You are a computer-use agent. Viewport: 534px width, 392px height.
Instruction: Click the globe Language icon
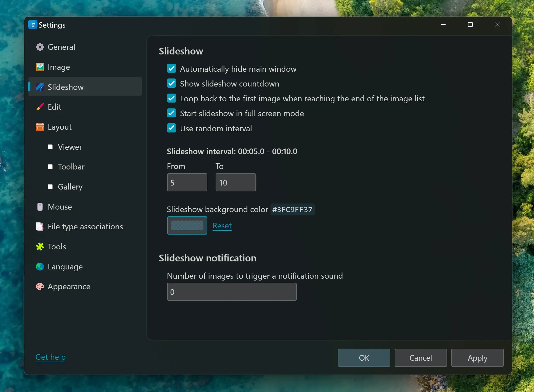coord(40,267)
